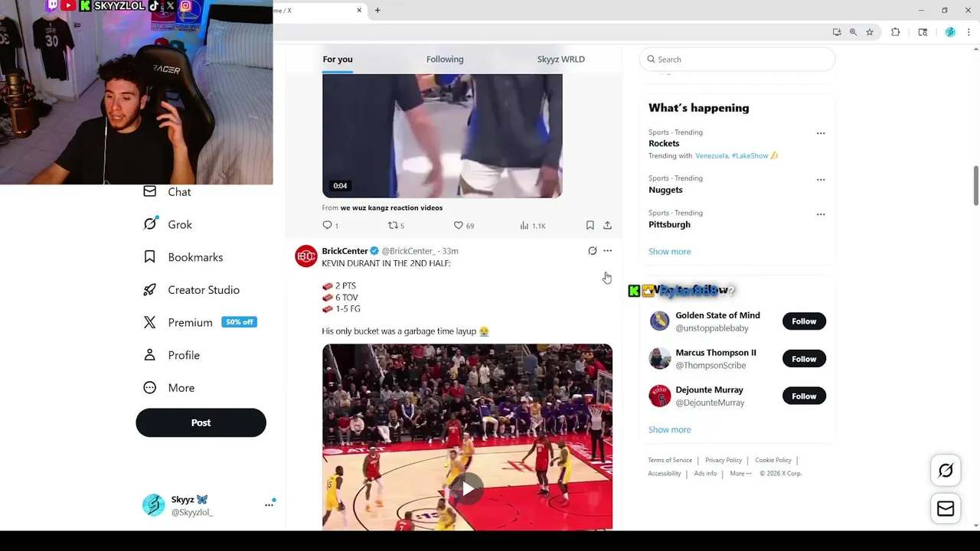Open the Venezuela trending link

[711, 155]
